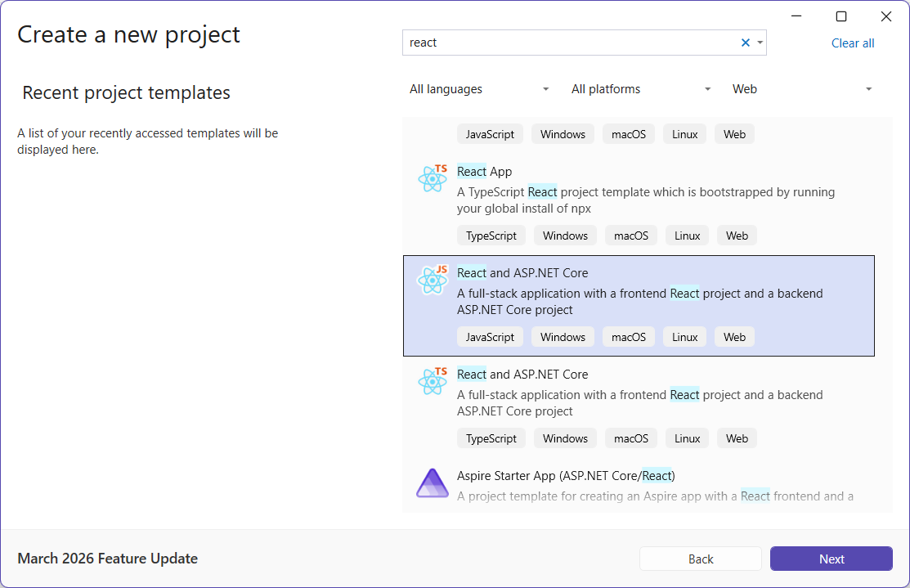This screenshot has width=910, height=588.
Task: Click the JavaScript tag in the topmost tag row
Action: pyautogui.click(x=490, y=134)
